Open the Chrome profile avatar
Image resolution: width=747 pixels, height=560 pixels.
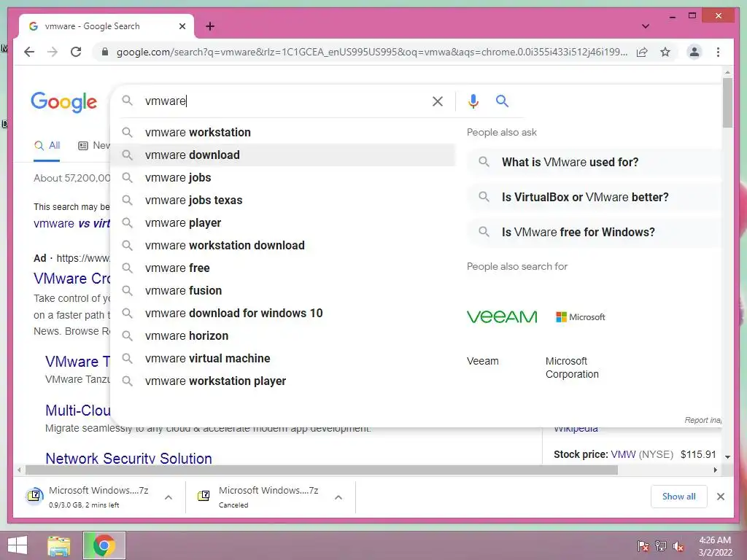pyautogui.click(x=694, y=52)
